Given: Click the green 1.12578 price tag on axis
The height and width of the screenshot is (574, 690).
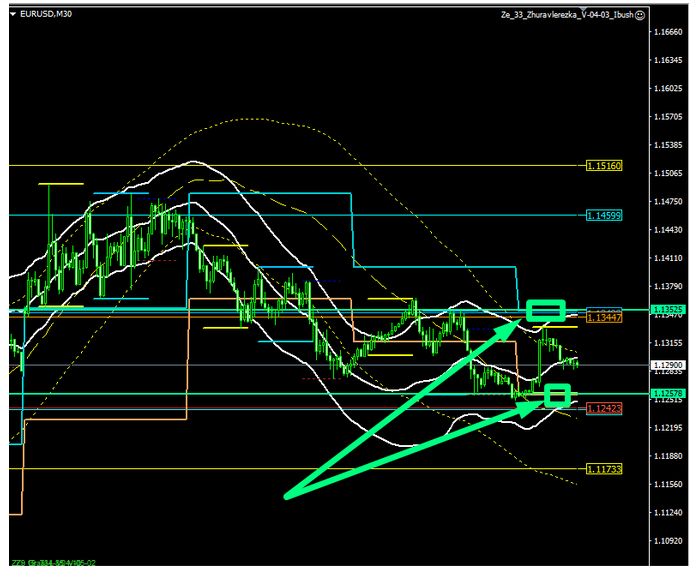Looking at the screenshot, I should point(668,394).
